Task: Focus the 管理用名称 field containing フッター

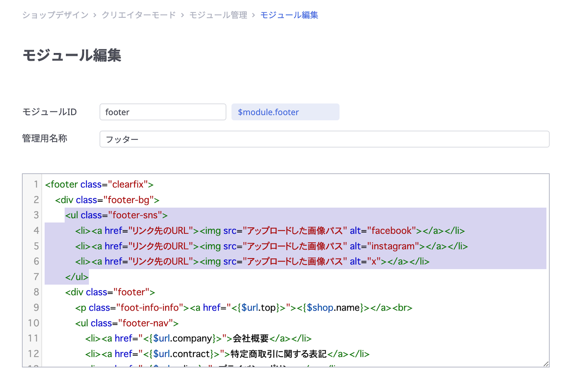Action: tap(324, 139)
